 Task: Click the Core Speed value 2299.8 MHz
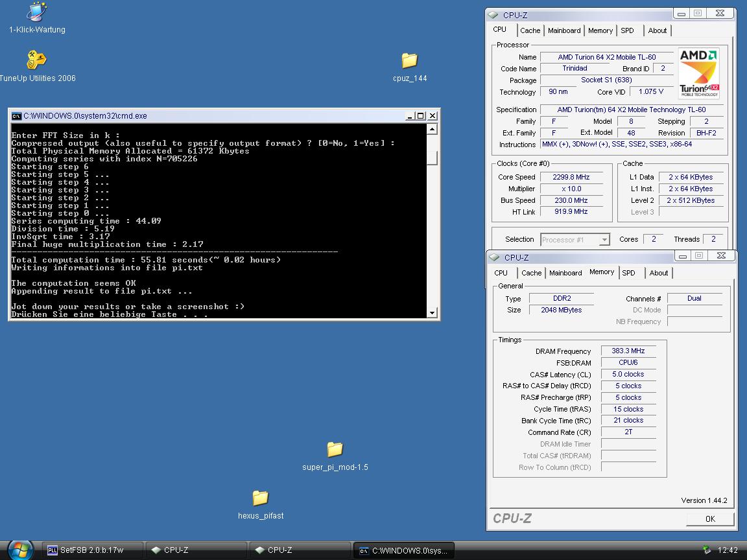pos(571,177)
